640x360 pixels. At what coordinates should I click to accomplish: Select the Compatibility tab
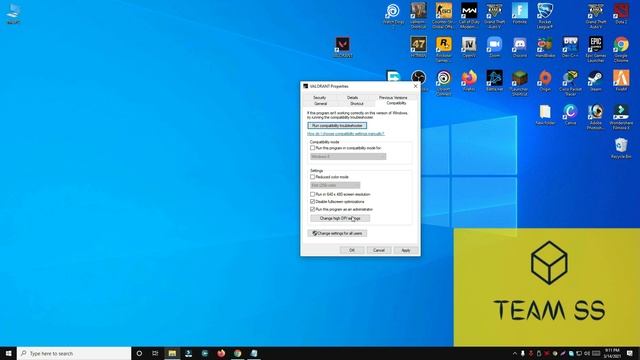click(396, 103)
